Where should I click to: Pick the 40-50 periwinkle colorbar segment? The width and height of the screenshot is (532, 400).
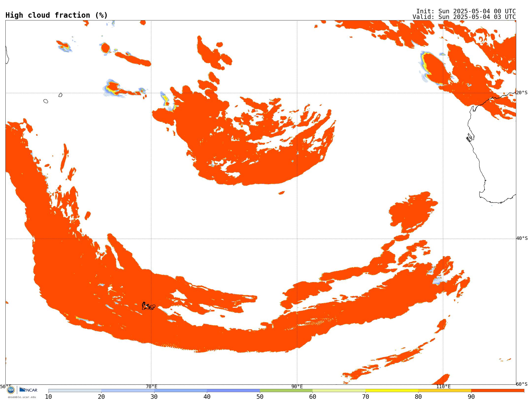(x=233, y=391)
